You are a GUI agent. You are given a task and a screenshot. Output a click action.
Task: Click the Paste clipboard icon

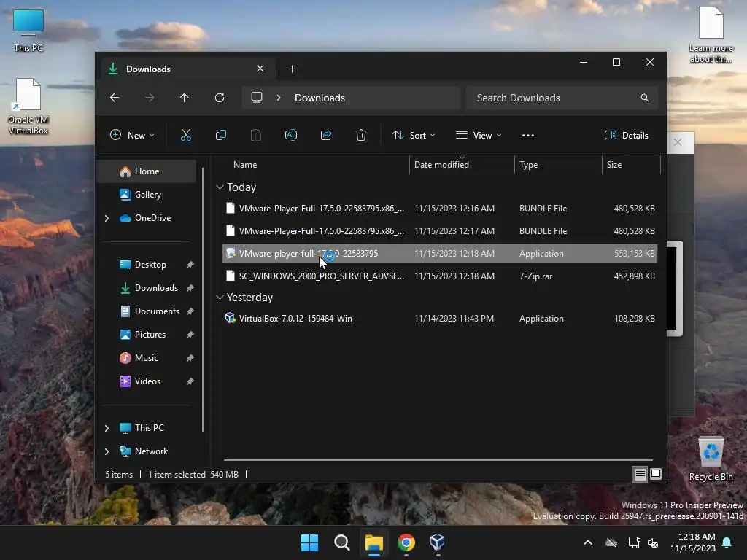[256, 135]
